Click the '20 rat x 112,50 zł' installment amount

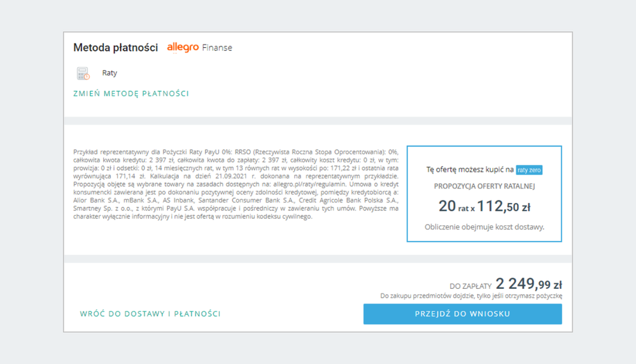pyautogui.click(x=484, y=206)
